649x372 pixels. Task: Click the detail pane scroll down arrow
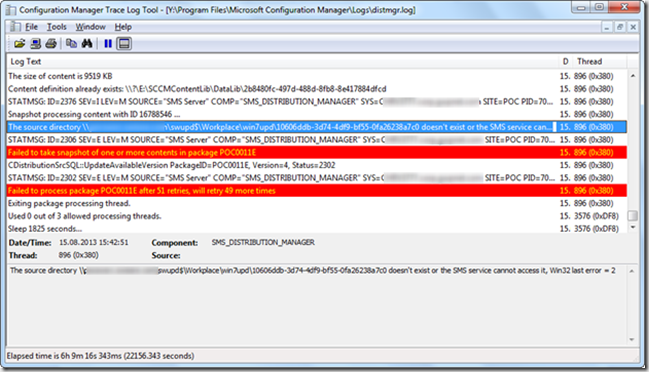point(632,339)
